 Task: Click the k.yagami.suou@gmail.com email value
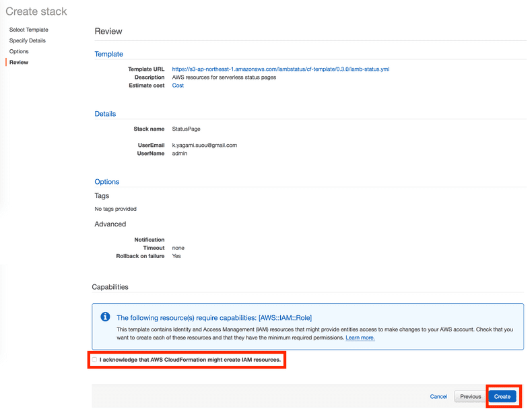[205, 146]
